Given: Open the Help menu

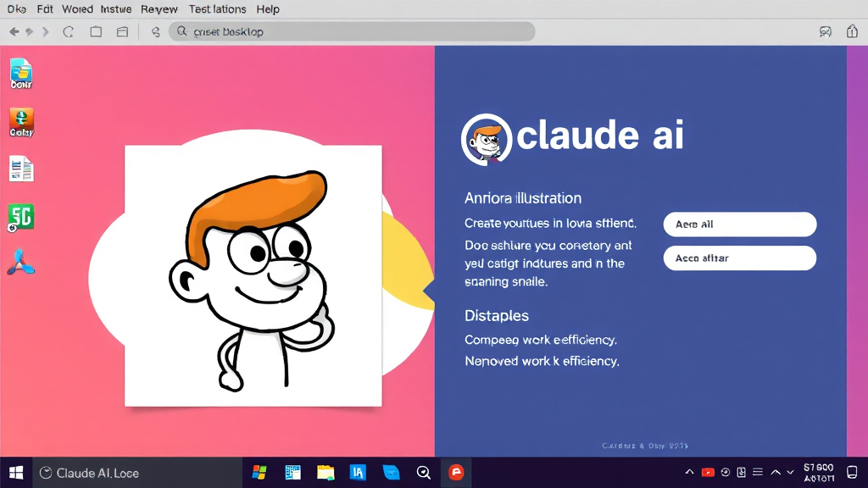Looking at the screenshot, I should click(x=268, y=9).
